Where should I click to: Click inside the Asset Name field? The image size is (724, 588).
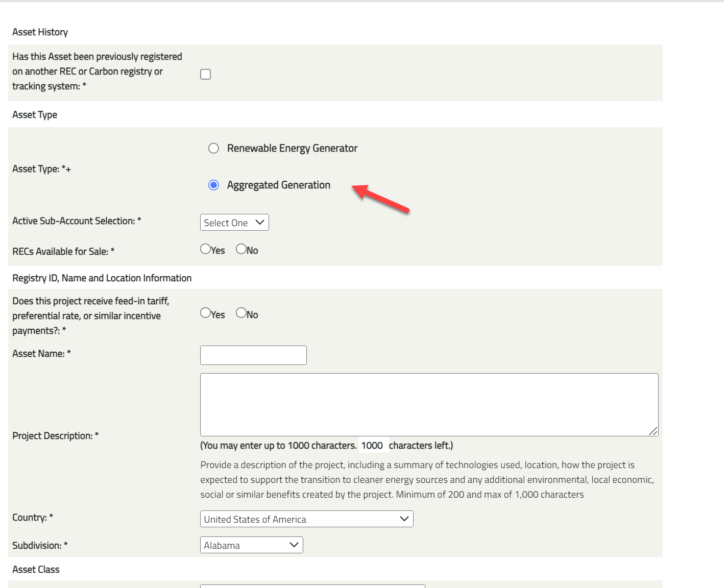[x=253, y=355]
